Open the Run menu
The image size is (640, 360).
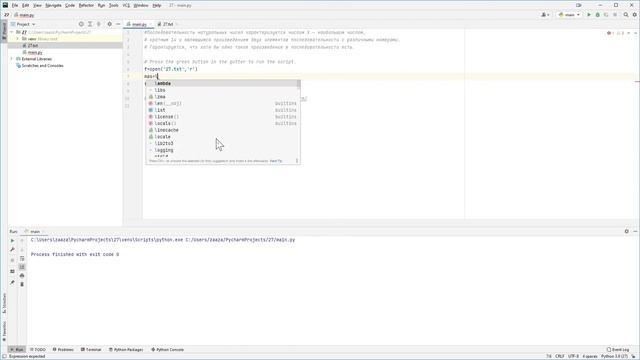[x=101, y=5]
